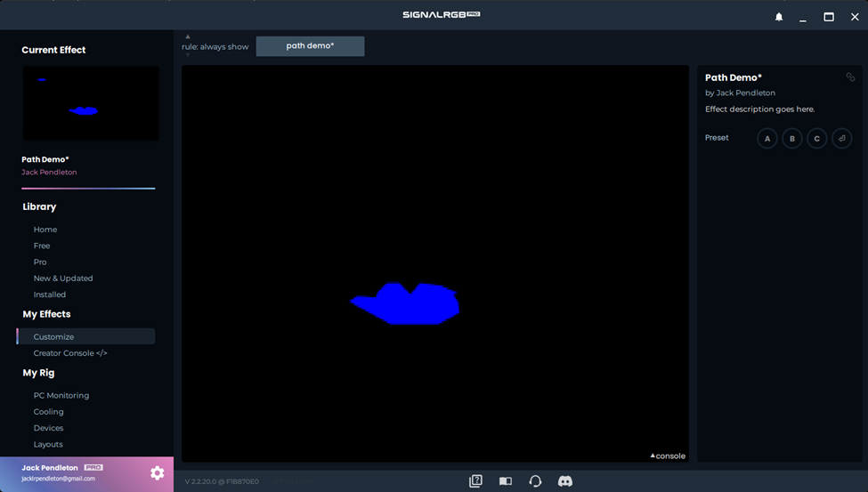The width and height of the screenshot is (868, 492).
Task: Select preset C
Action: tap(816, 139)
